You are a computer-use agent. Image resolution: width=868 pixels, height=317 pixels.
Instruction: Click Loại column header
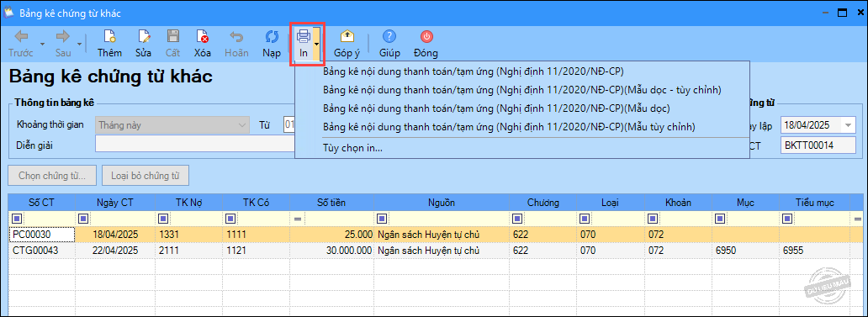tap(610, 203)
